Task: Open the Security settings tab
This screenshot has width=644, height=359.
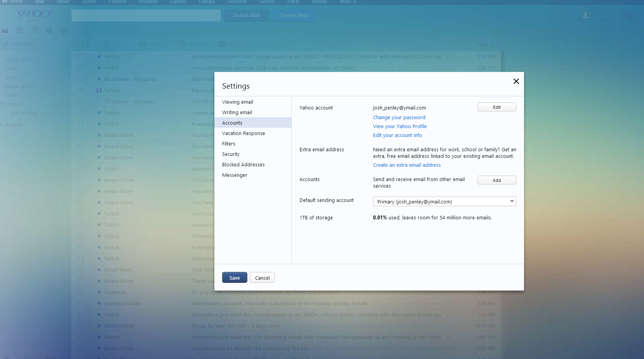Action: coord(253,154)
